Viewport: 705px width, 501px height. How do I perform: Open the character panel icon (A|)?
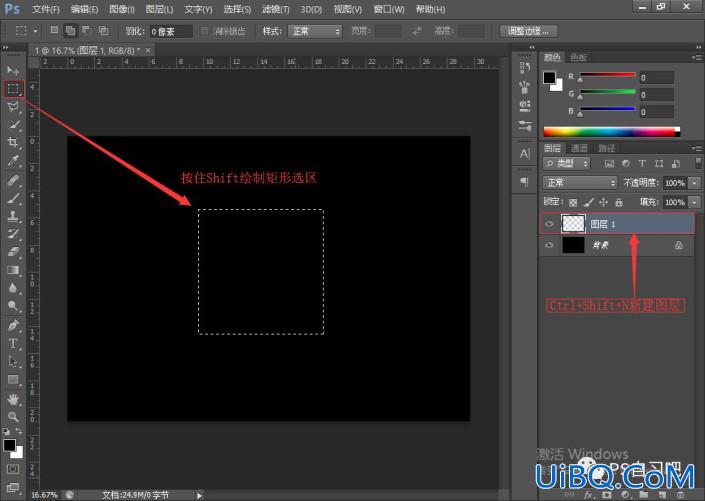click(525, 154)
